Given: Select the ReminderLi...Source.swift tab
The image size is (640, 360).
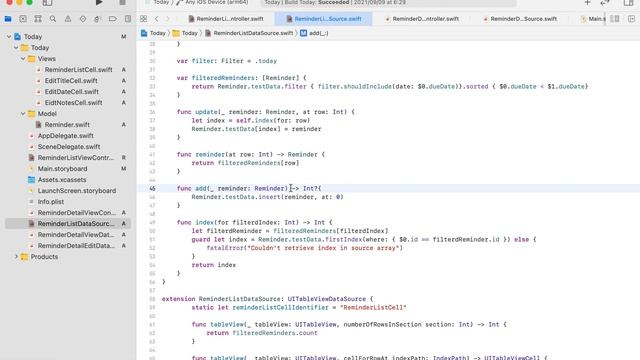Looking at the screenshot, I should coord(324,19).
